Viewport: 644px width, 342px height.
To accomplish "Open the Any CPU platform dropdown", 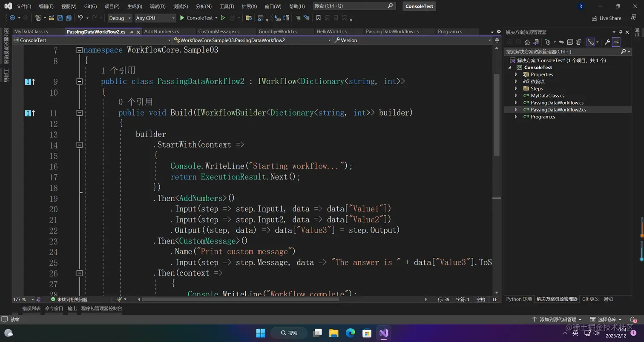I will point(155,18).
